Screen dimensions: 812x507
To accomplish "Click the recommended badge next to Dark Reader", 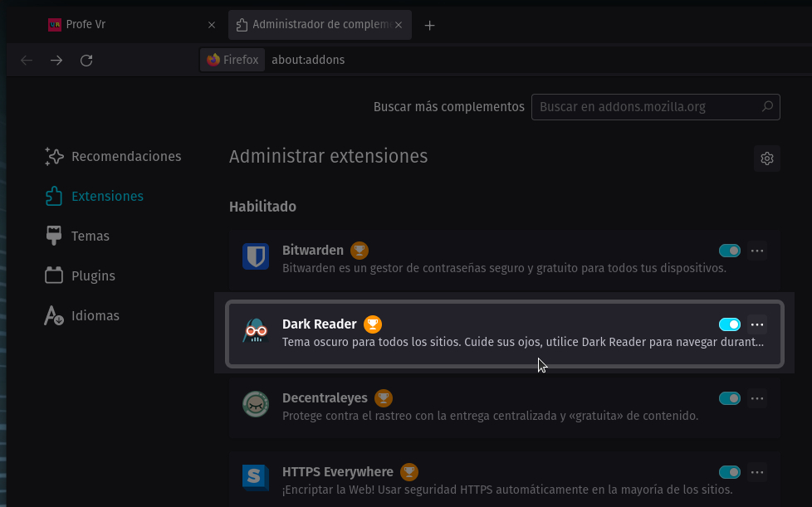I will point(373,324).
